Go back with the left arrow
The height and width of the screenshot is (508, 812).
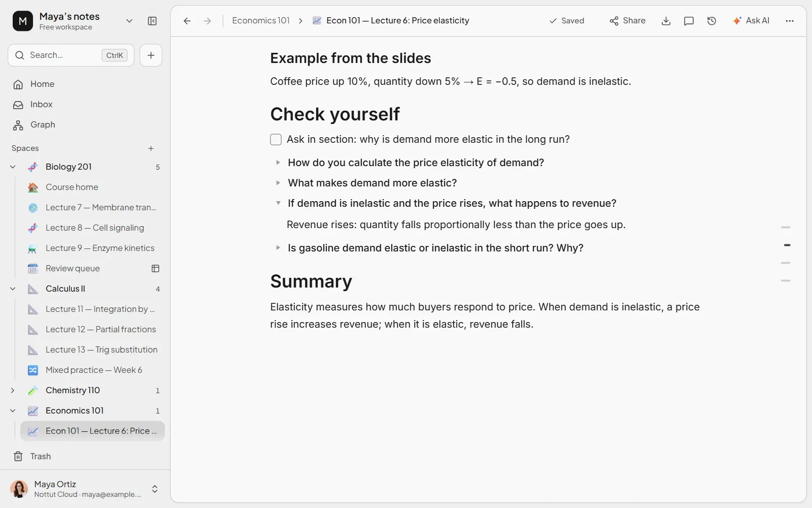pyautogui.click(x=187, y=21)
